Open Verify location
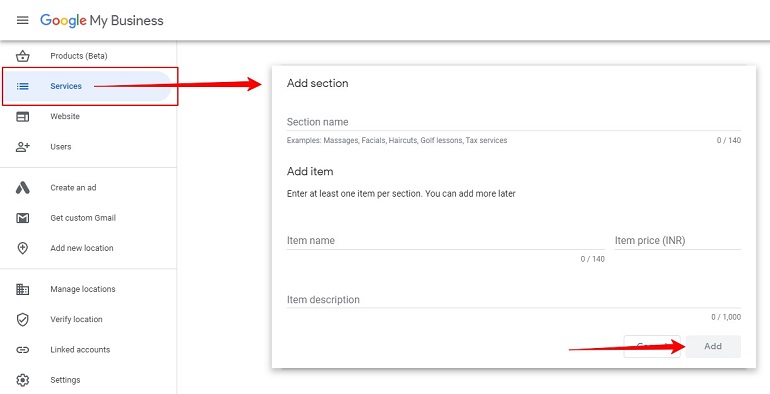Viewport: 770px width, 394px height. pyautogui.click(x=76, y=319)
